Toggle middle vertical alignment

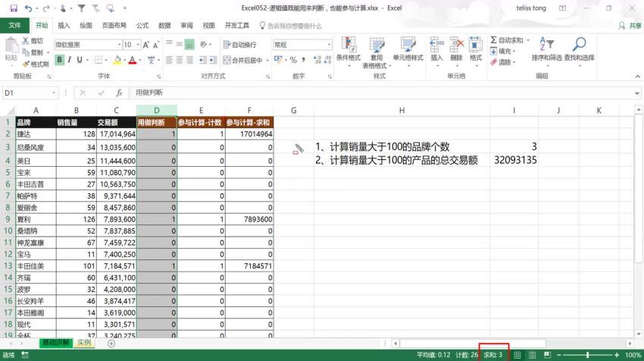click(x=179, y=45)
